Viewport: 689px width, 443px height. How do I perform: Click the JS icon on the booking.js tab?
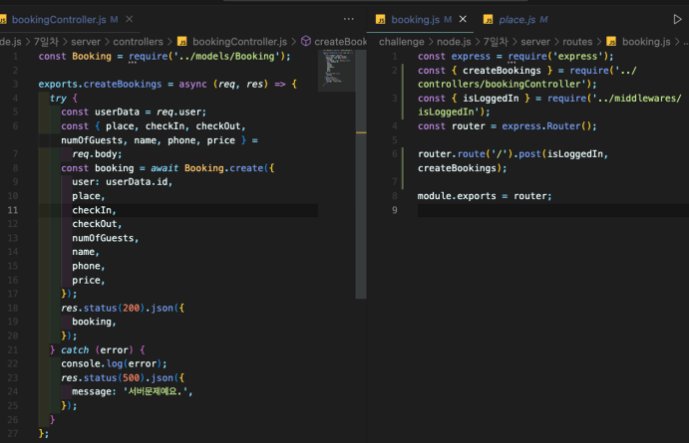pyautogui.click(x=381, y=20)
